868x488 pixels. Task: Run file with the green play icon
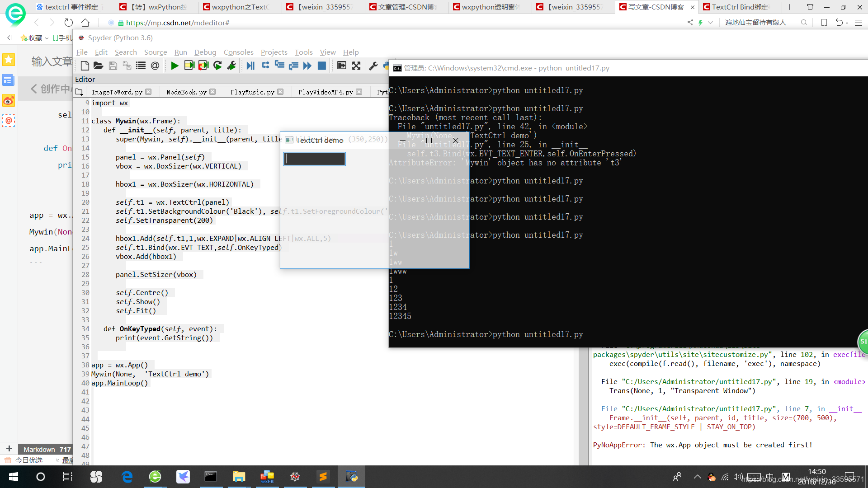[175, 66]
